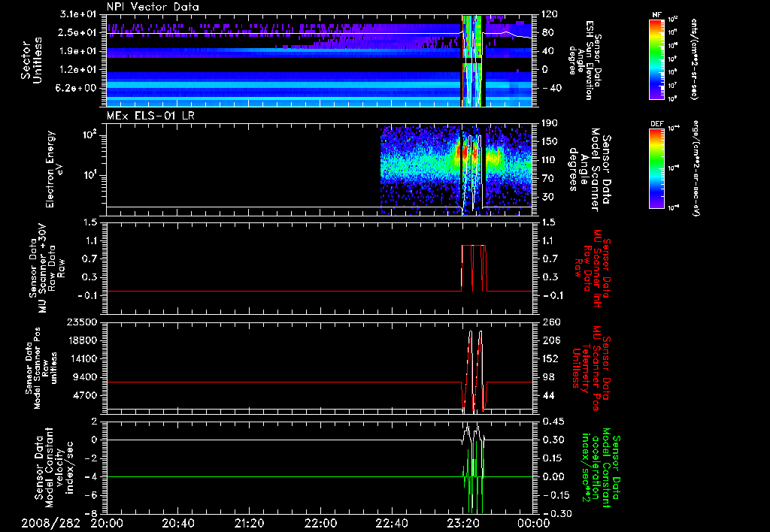Click the 152 telemetry tick value

coord(551,358)
